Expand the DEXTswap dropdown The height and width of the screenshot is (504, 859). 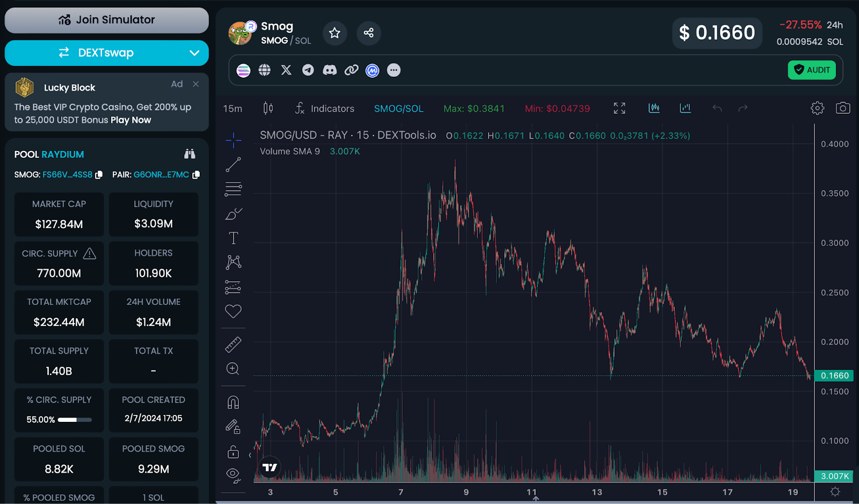[x=194, y=53]
